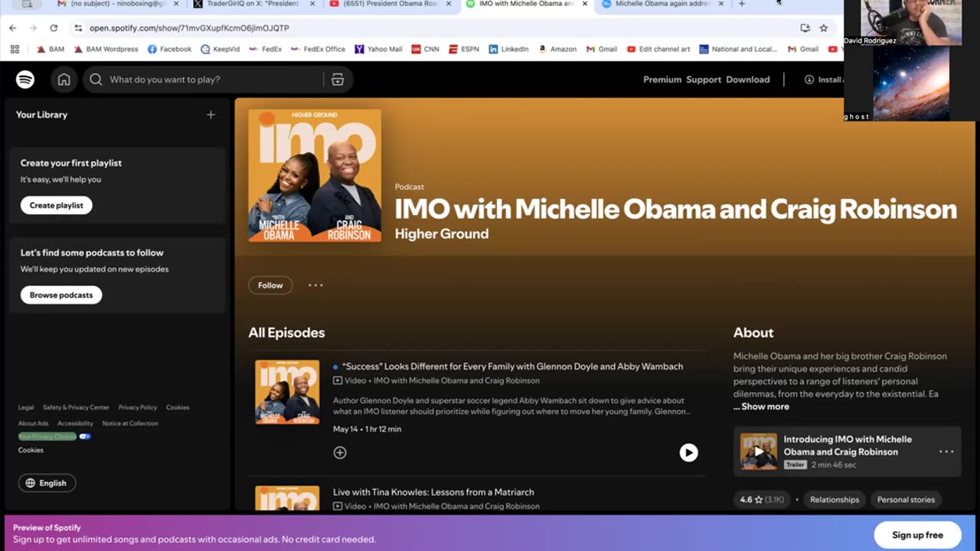Open the BAM Wordpress bookmark

pyautogui.click(x=106, y=49)
